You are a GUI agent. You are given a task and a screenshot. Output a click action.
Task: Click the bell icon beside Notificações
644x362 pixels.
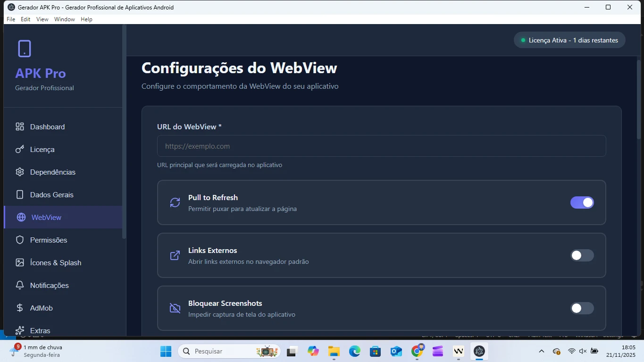click(x=20, y=285)
